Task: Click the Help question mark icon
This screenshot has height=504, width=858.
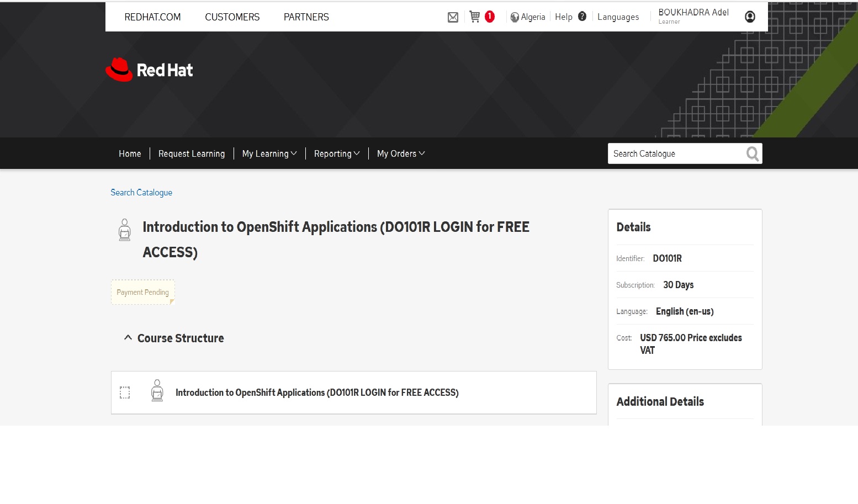Action: tap(582, 17)
